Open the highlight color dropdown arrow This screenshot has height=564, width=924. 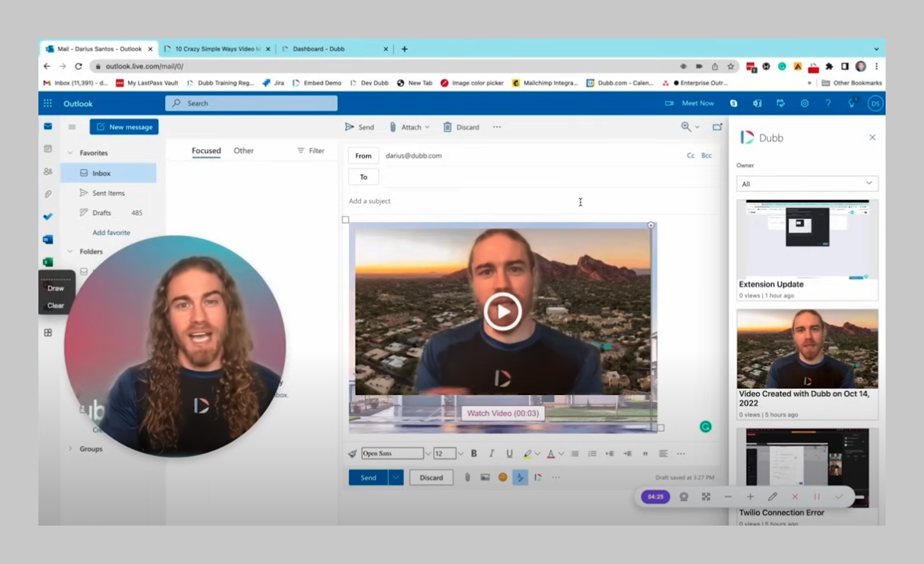(x=538, y=453)
